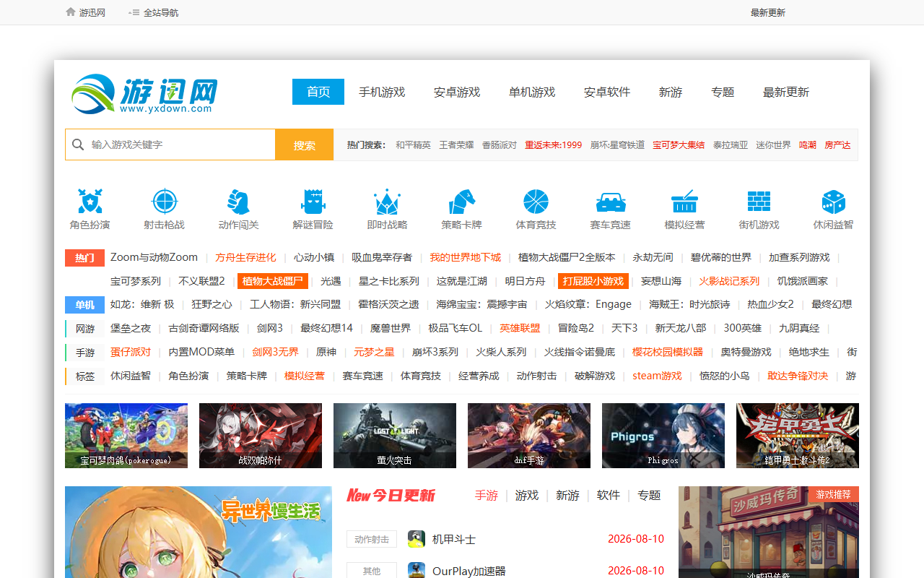Click 动作射击 tag beside 机甲斗士
Screen dimensions: 924x578
372,539
